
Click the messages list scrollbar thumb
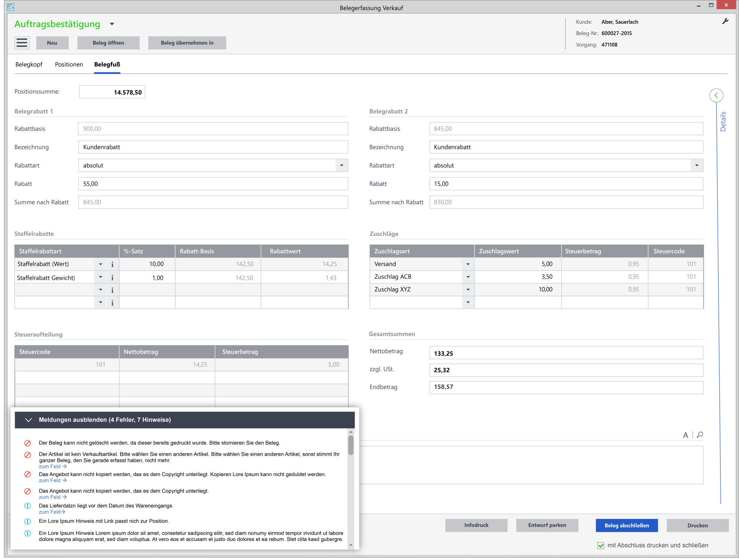tap(351, 445)
